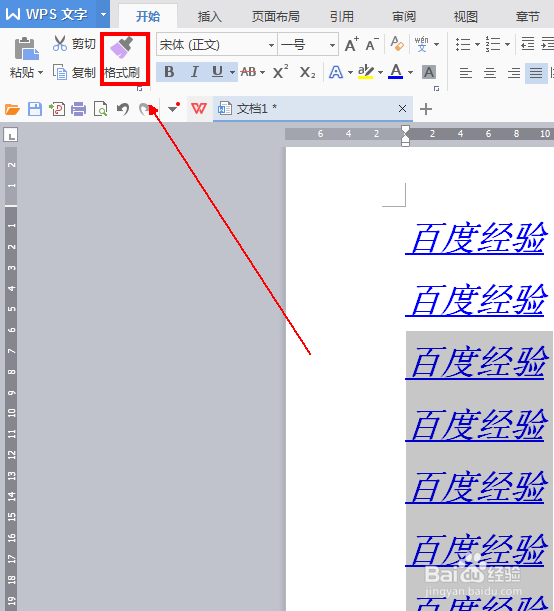Expand bullet list style dropdown arrow

point(477,44)
